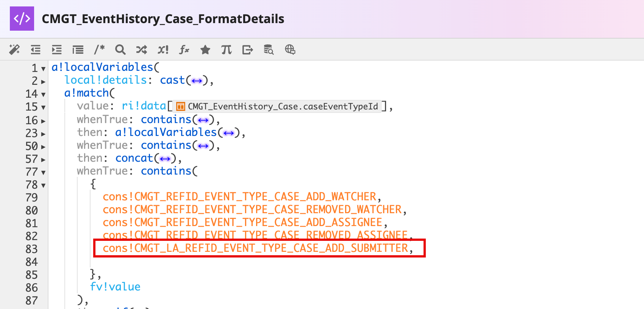Click cons!CMGT_REFID_EVENT_TYPE_CASE_REMOVED_WATCHER constant
Screen dimensions: 644x309
(252, 209)
